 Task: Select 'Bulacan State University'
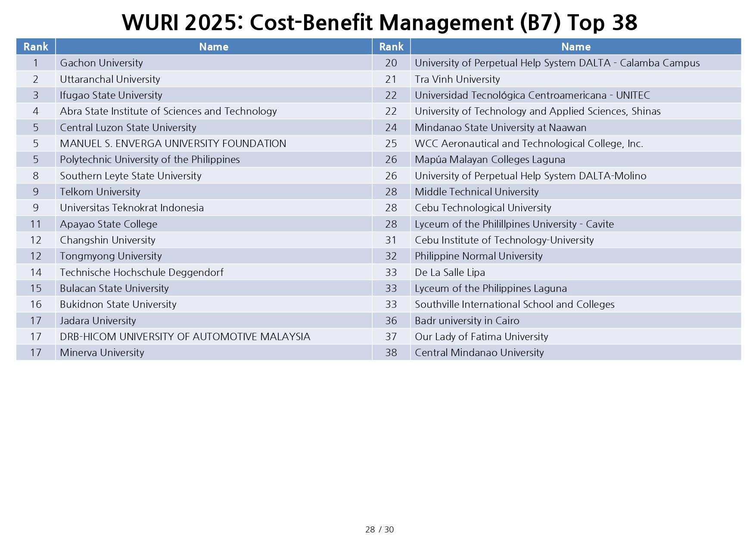pos(114,288)
